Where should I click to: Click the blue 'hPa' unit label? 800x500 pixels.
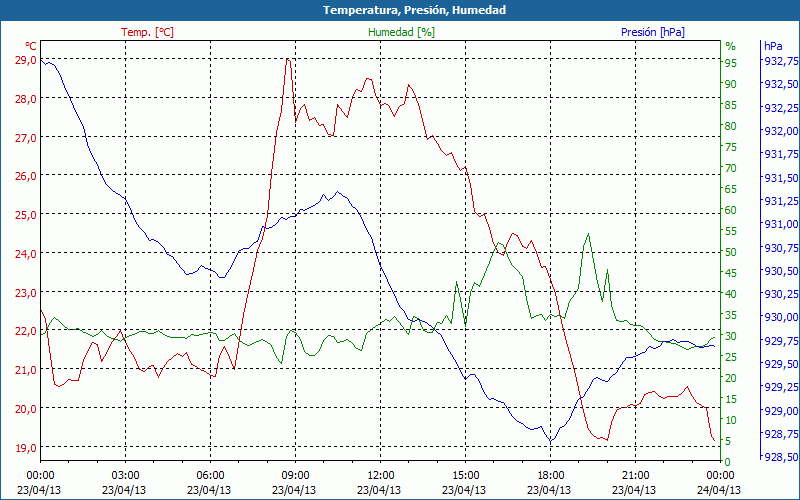pyautogui.click(x=773, y=46)
